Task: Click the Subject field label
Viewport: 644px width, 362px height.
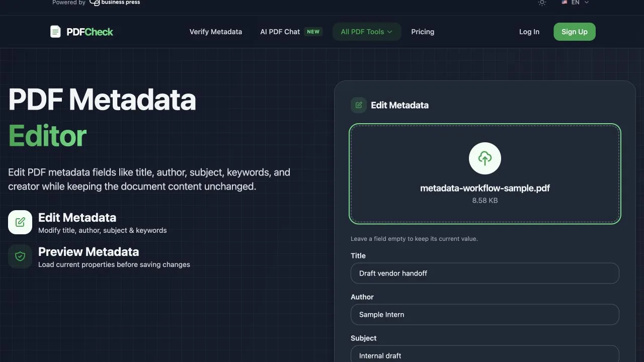Action: [364, 338]
